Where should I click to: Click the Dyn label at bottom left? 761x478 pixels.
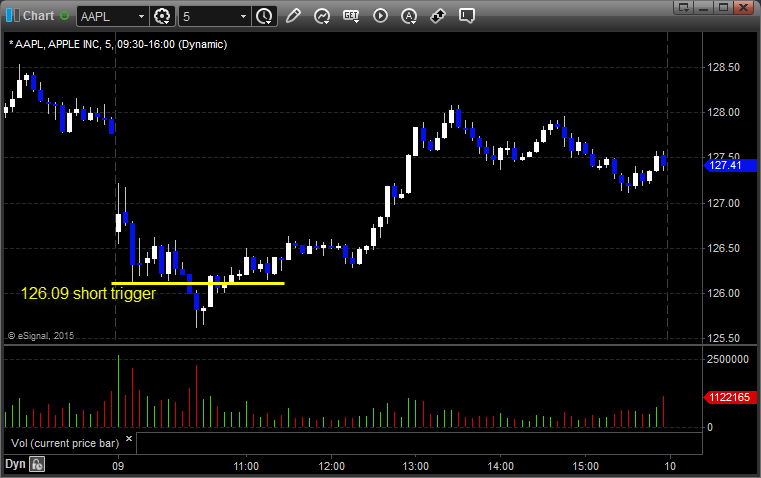tap(15, 464)
